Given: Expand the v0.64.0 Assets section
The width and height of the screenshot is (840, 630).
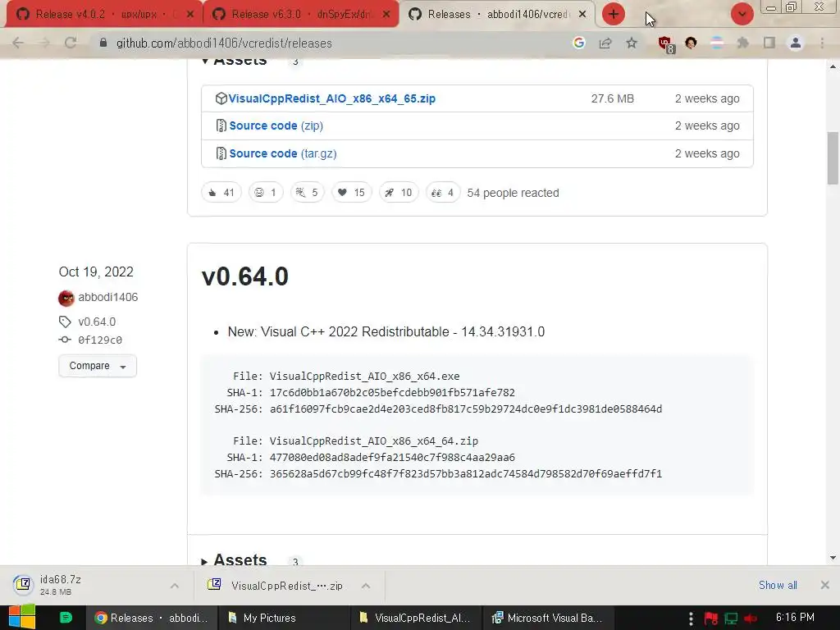Looking at the screenshot, I should [235, 559].
